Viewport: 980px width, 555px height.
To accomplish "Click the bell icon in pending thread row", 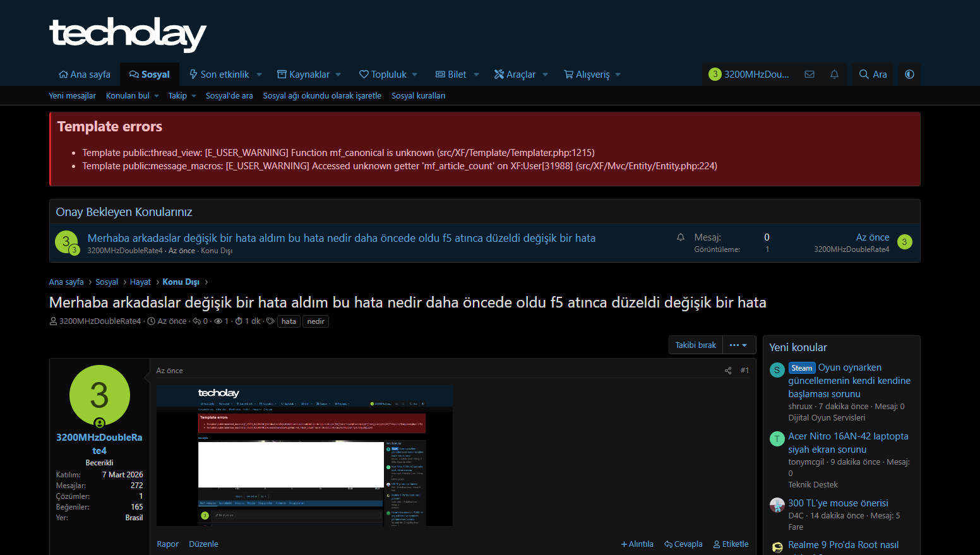I will (680, 237).
